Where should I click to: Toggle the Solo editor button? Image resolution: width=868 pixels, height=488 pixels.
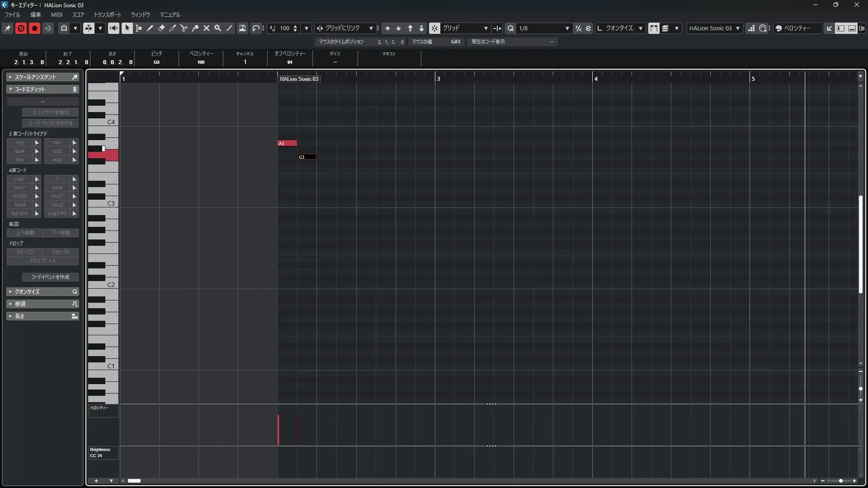[21, 28]
